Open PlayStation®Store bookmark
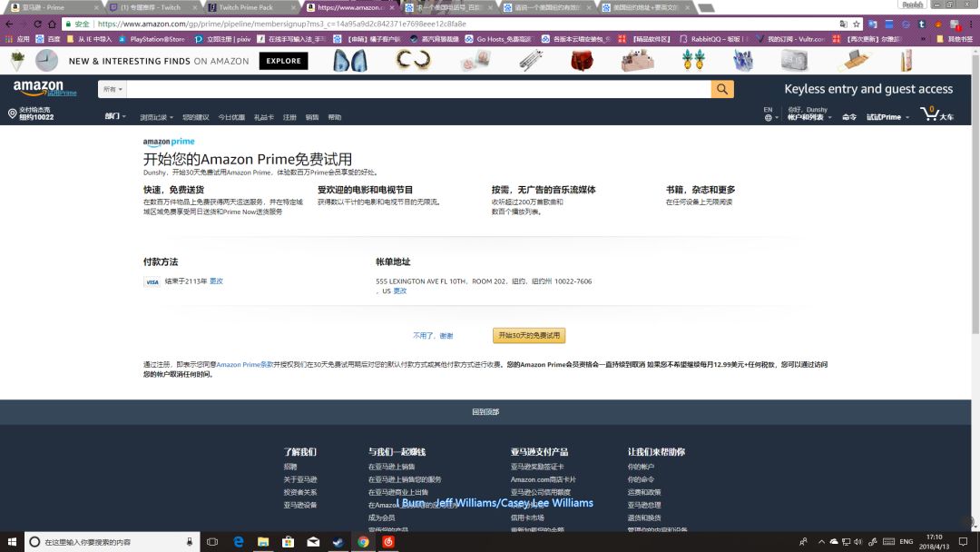 (x=152, y=39)
